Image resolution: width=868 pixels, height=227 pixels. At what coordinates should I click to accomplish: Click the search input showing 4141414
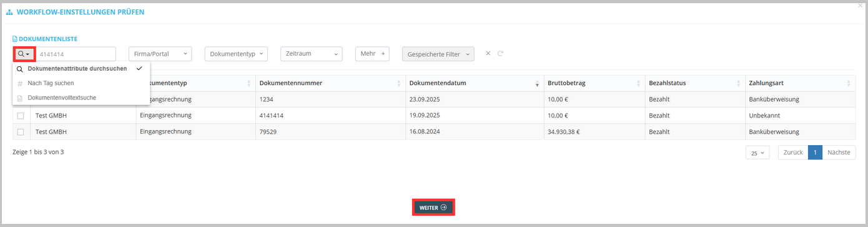[76, 54]
